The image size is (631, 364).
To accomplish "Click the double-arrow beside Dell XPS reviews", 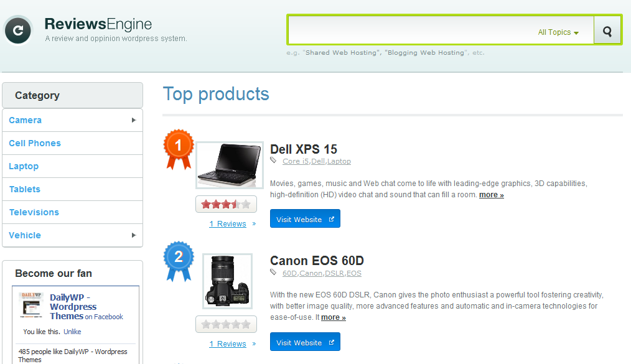I will coord(254,223).
